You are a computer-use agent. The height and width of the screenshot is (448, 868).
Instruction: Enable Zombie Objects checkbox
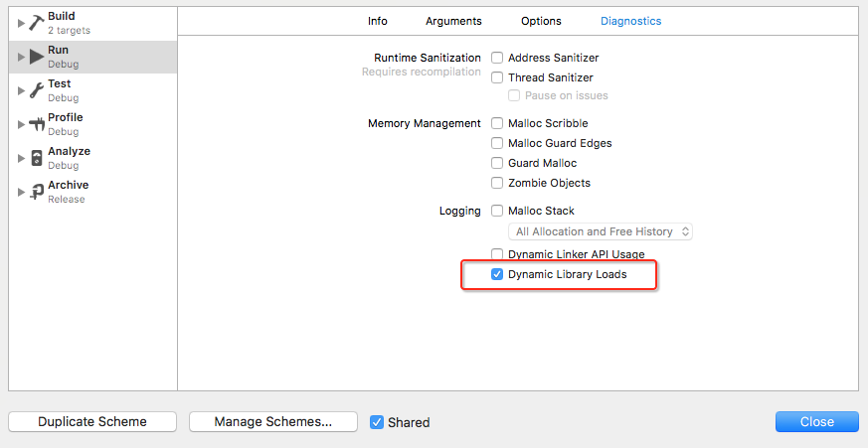pos(497,183)
